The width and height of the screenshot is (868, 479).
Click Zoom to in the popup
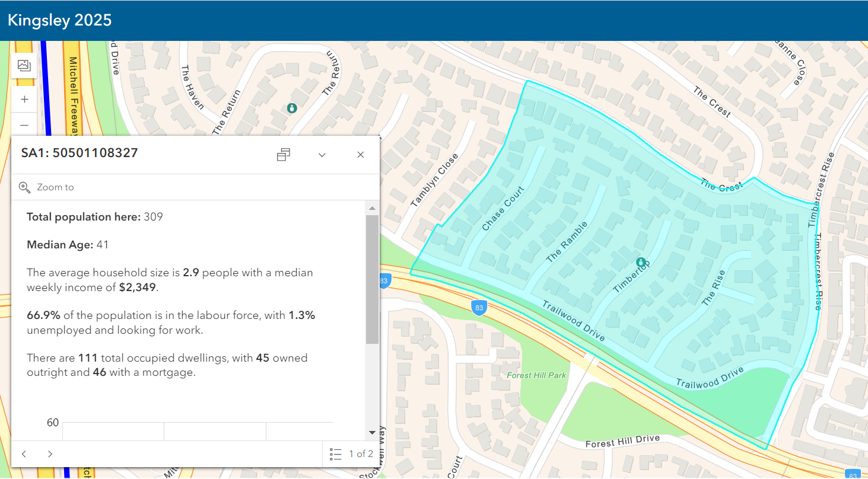[x=55, y=187]
